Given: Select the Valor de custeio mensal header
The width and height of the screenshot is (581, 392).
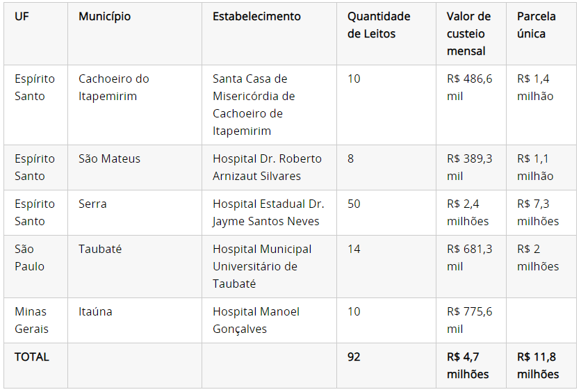Looking at the screenshot, I should click(x=468, y=33).
